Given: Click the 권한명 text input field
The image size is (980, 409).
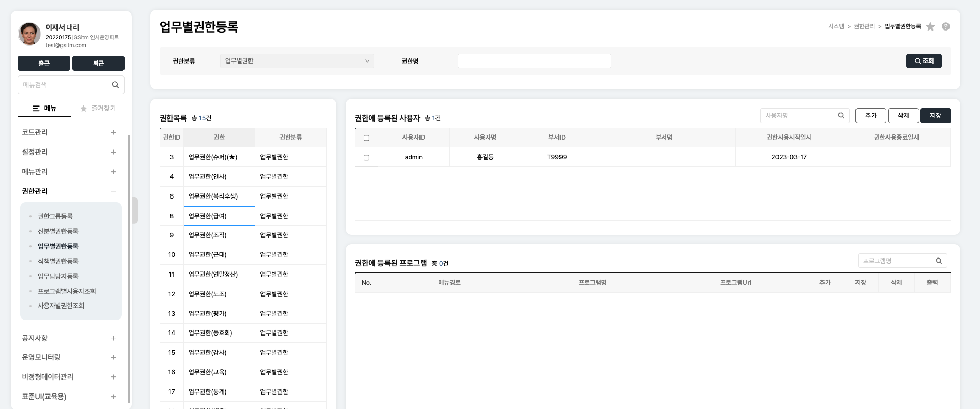Looking at the screenshot, I should click(x=534, y=61).
